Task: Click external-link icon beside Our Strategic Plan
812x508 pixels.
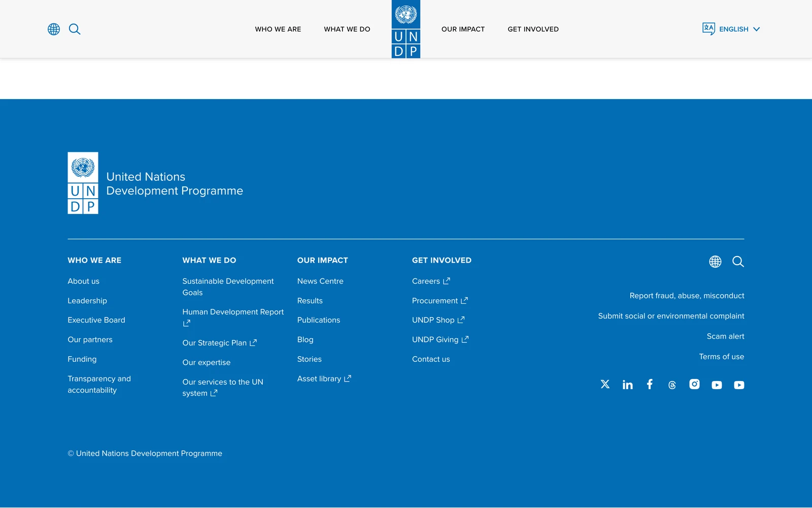Action: click(x=253, y=343)
